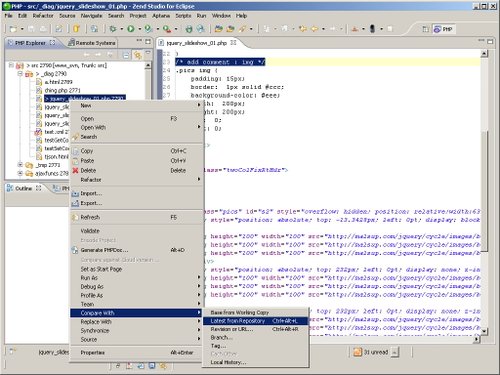Open PHP Explorer view menu triangle
The height and width of the screenshot is (375, 500).
(148, 53)
